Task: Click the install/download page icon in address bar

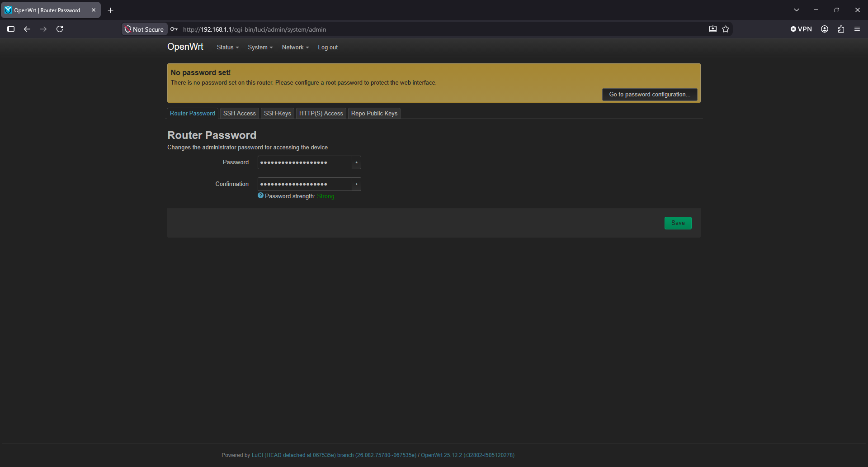Action: (x=713, y=29)
